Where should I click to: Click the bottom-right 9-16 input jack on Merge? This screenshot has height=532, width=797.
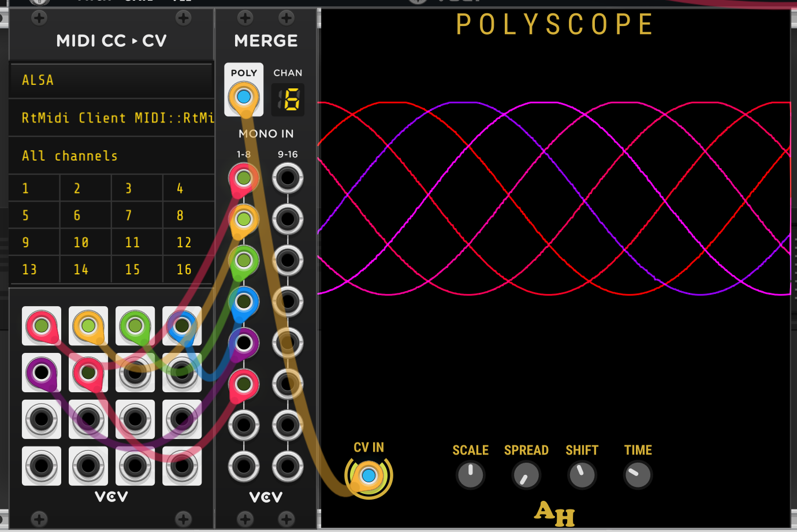coord(288,466)
